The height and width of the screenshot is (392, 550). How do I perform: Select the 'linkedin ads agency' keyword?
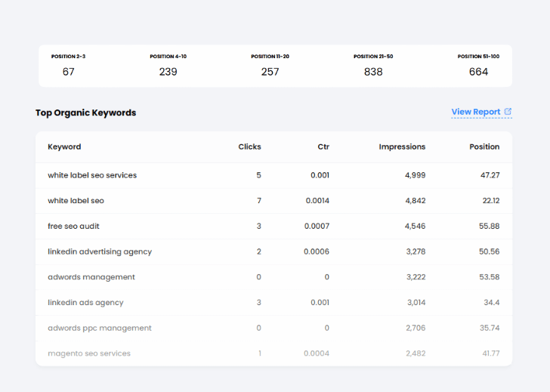85,303
